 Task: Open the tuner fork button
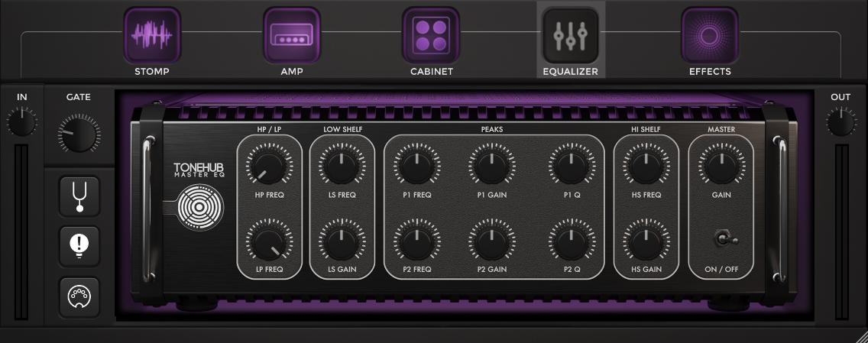click(x=79, y=196)
